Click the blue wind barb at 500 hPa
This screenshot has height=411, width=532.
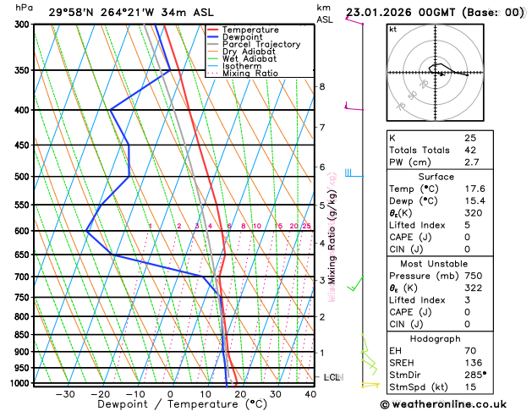[x=354, y=173]
